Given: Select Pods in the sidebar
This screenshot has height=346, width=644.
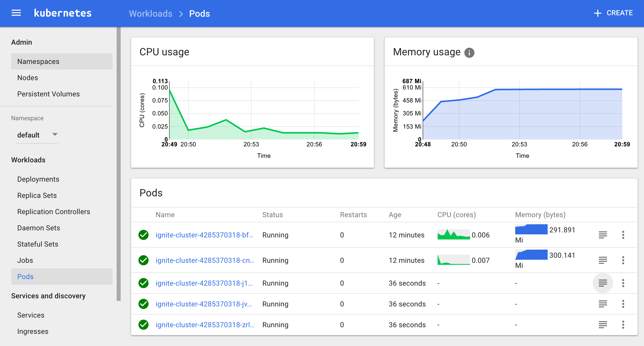Looking at the screenshot, I should [x=62, y=276].
